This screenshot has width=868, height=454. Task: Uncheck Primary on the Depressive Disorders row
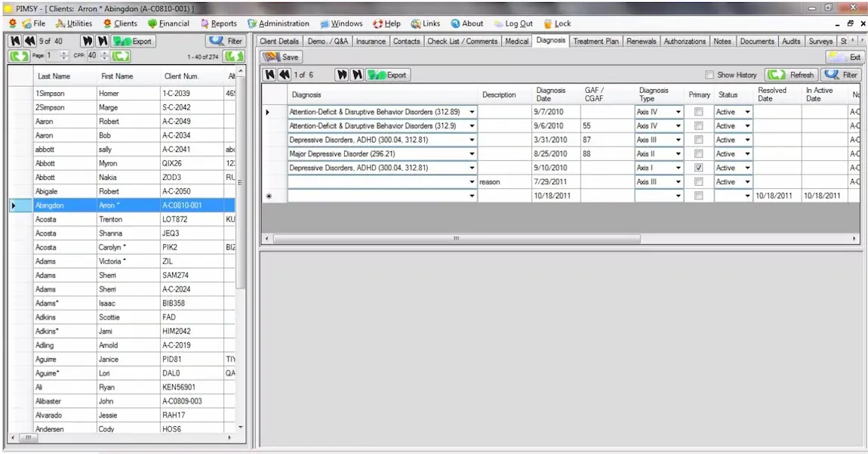coord(700,167)
